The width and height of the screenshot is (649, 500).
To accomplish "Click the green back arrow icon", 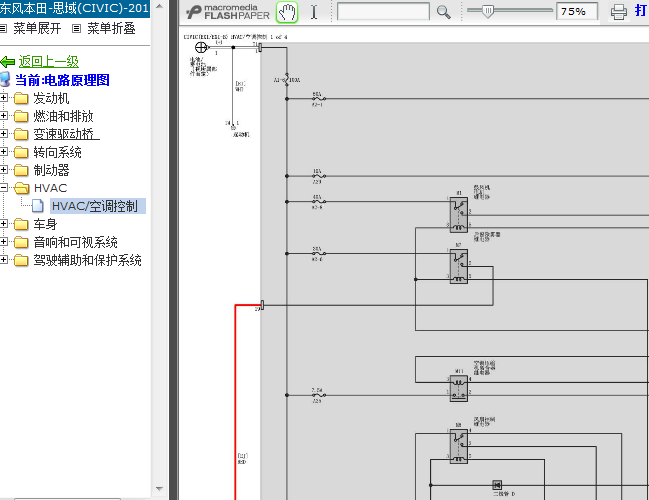I will (x=8, y=62).
